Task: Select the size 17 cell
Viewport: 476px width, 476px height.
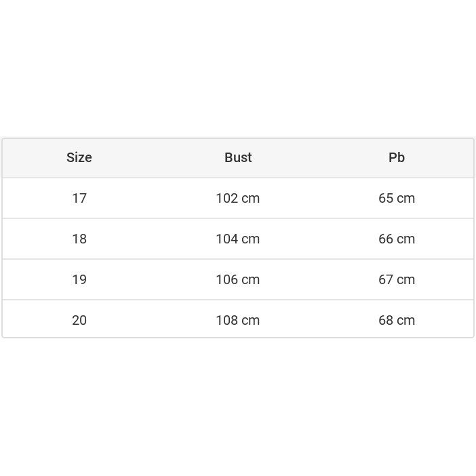Action: click(x=79, y=198)
